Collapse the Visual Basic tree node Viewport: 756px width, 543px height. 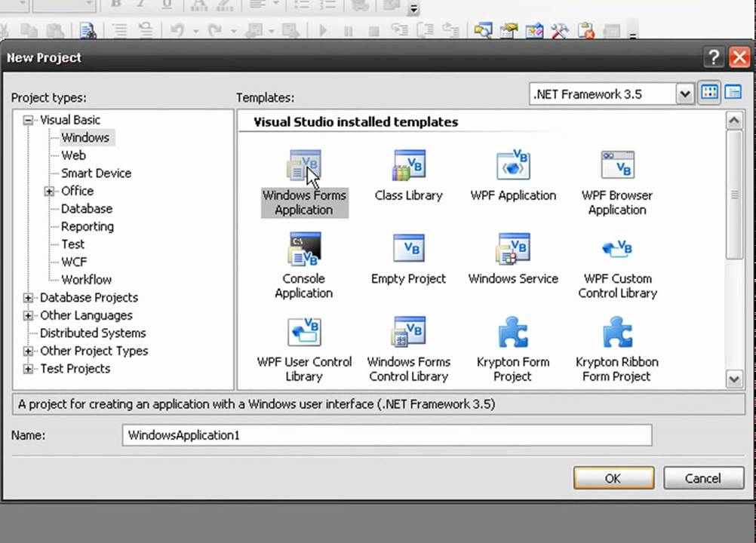(x=29, y=120)
